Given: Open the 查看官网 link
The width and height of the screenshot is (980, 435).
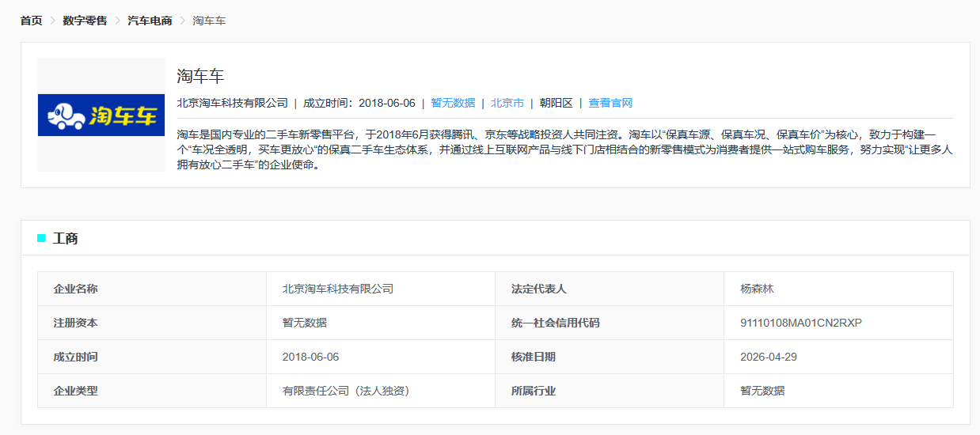Looking at the screenshot, I should click(x=610, y=103).
